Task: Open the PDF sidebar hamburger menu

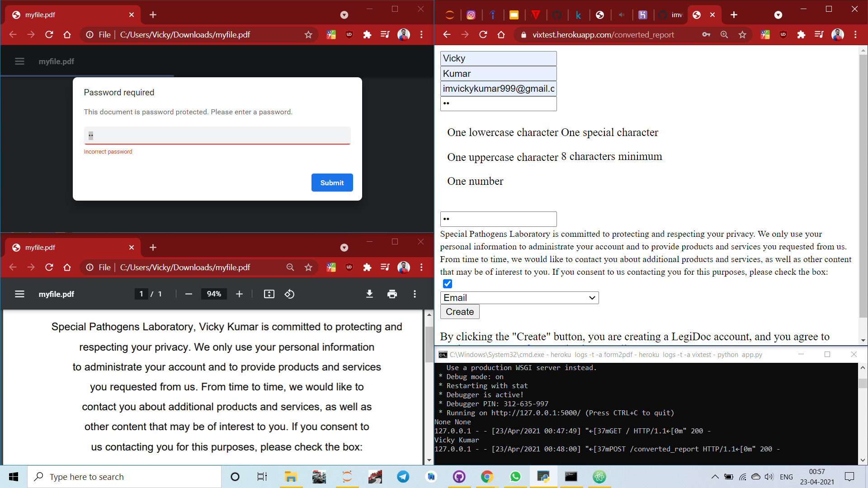Action: point(19,294)
